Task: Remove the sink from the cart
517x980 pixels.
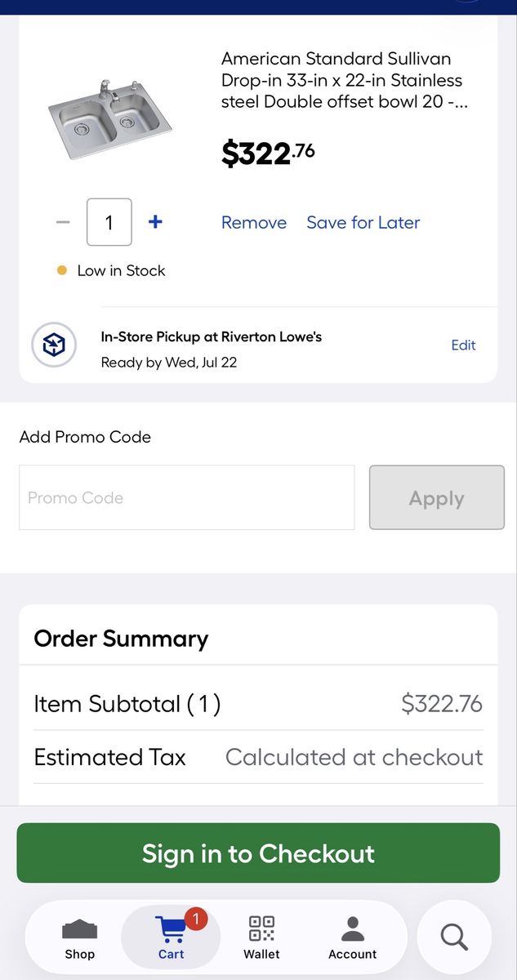Action: tap(254, 222)
